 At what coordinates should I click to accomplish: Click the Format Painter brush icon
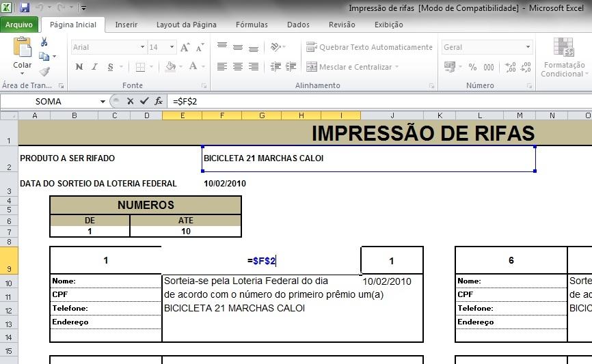click(44, 72)
